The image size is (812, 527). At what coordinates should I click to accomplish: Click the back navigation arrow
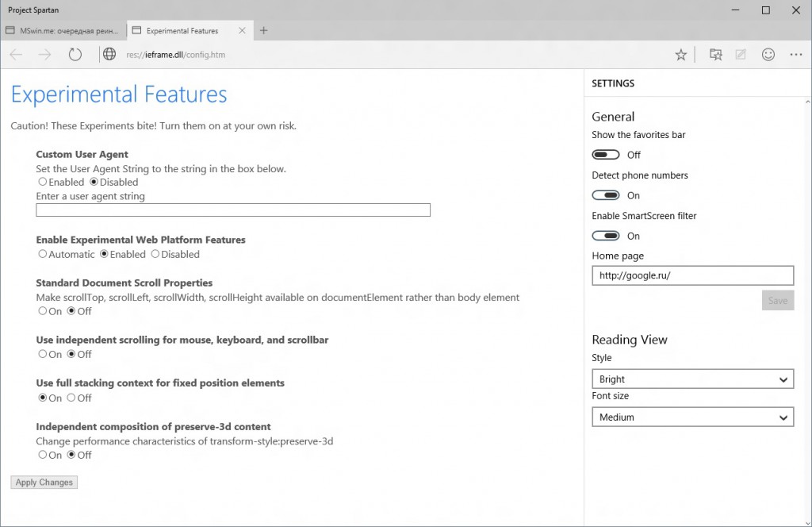point(17,55)
